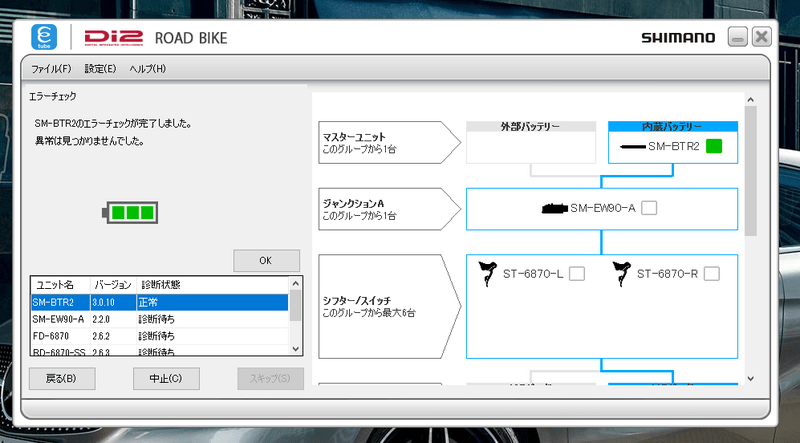Toggle the ST-6870-R checkbox
The height and width of the screenshot is (443, 800).
click(711, 274)
